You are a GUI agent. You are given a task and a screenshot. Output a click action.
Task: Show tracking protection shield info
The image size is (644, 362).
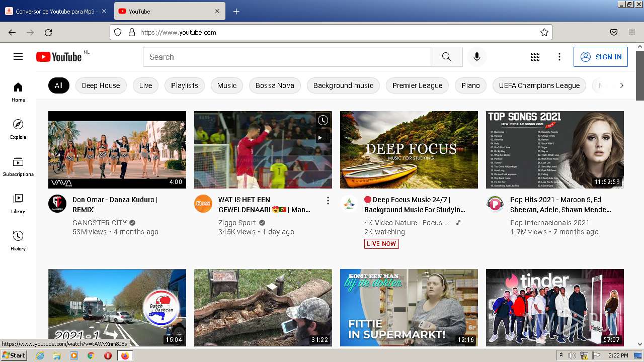118,32
